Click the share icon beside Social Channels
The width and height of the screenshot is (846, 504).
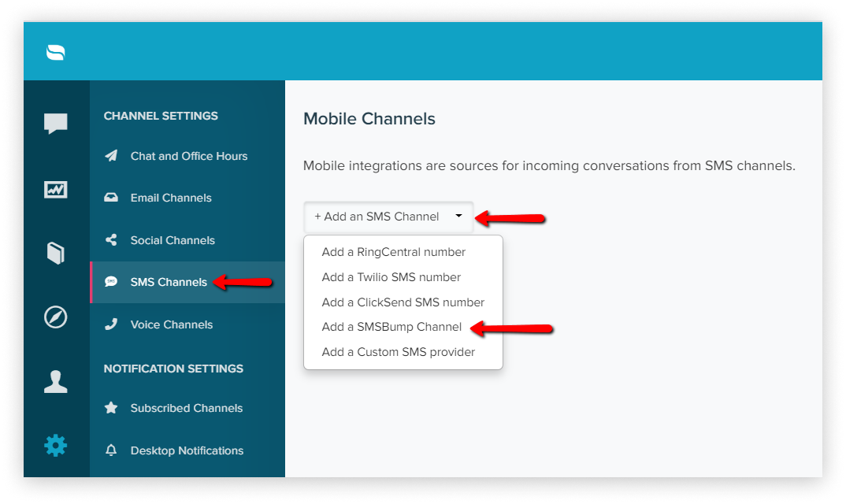click(x=111, y=239)
